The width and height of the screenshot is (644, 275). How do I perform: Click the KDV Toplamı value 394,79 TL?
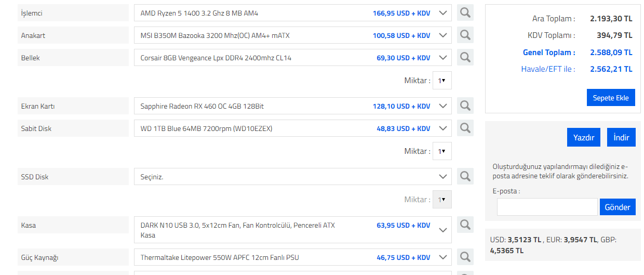pyautogui.click(x=614, y=35)
